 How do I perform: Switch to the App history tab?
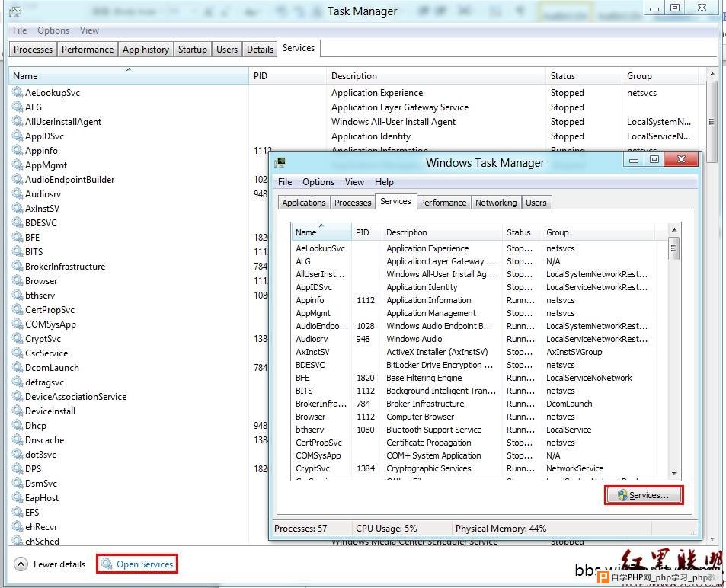point(146,50)
